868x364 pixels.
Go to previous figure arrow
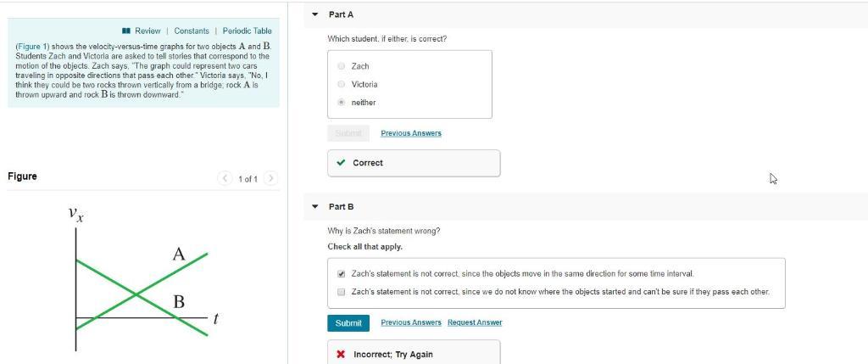point(225,178)
